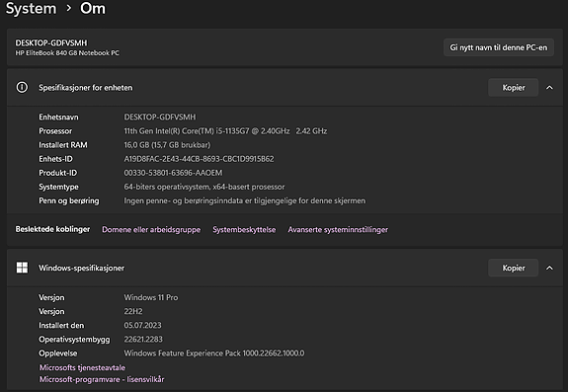The height and width of the screenshot is (392, 568).
Task: Click the Enhetsnavn label
Action: pyautogui.click(x=58, y=117)
